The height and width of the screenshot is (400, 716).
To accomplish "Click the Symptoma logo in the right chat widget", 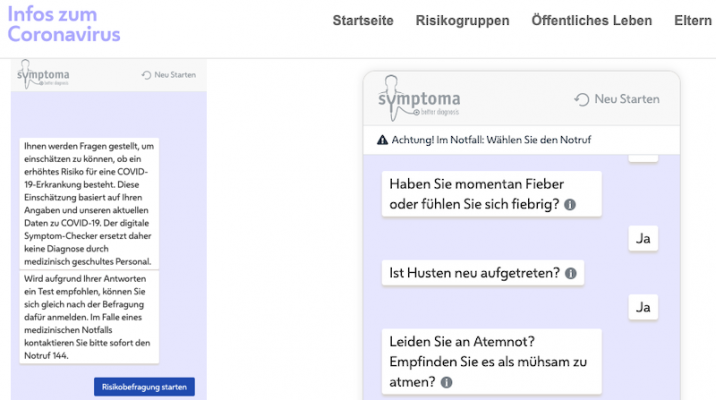I will [x=417, y=98].
